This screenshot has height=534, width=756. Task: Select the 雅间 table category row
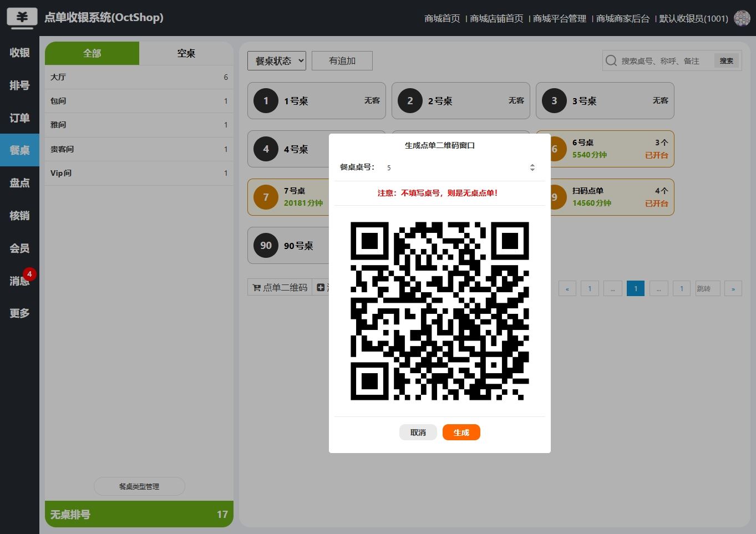139,125
